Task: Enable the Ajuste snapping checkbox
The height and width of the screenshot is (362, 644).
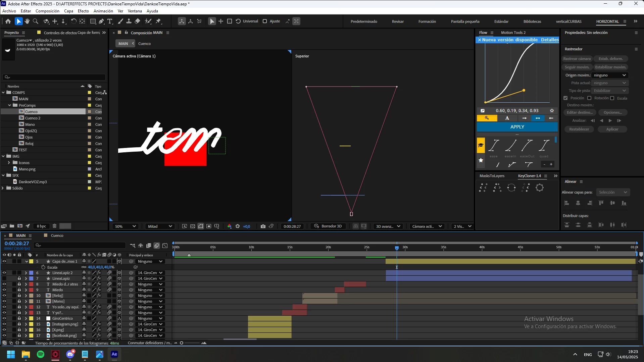Action: click(265, 21)
